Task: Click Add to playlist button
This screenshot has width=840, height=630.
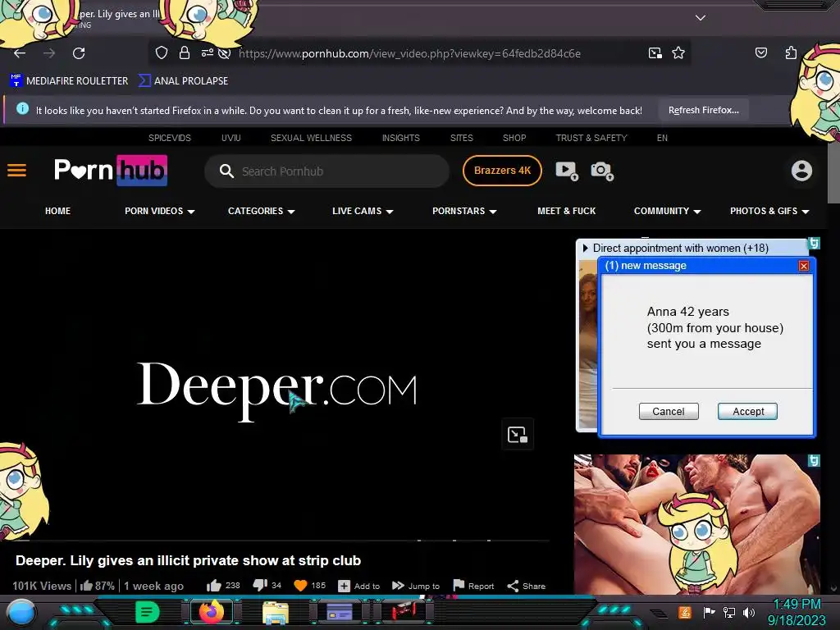Action: click(358, 586)
